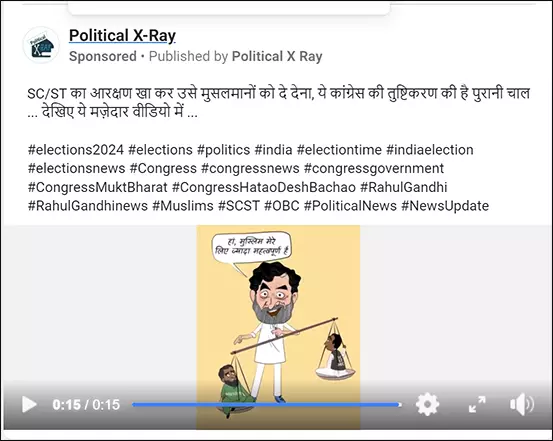553x441 pixels.
Task: Seek along the video progress bar
Action: (267, 405)
